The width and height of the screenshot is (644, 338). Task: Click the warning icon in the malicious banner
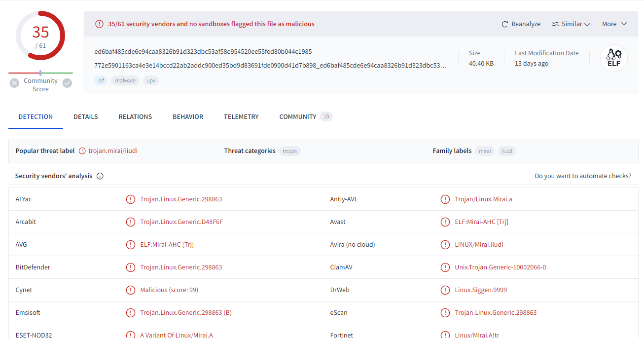[99, 24]
